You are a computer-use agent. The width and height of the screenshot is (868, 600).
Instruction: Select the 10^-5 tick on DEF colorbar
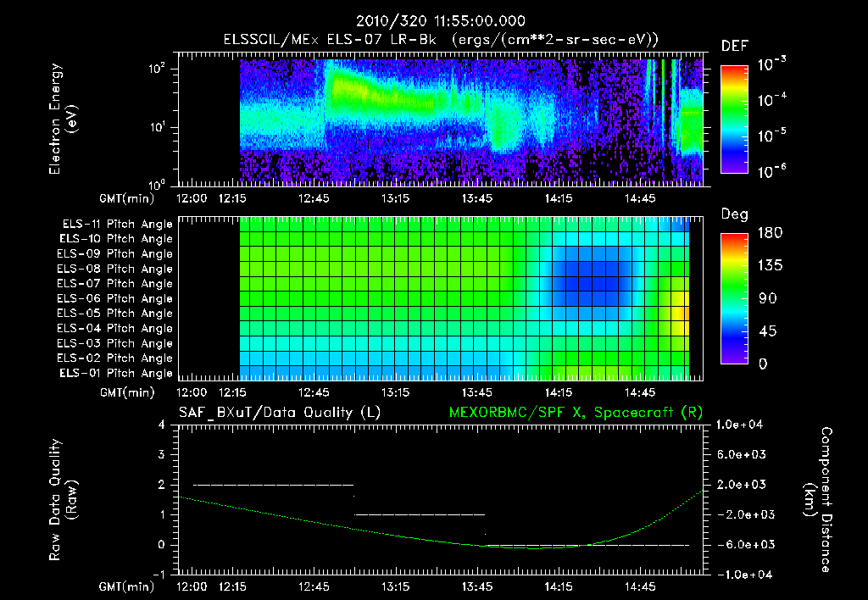point(771,135)
